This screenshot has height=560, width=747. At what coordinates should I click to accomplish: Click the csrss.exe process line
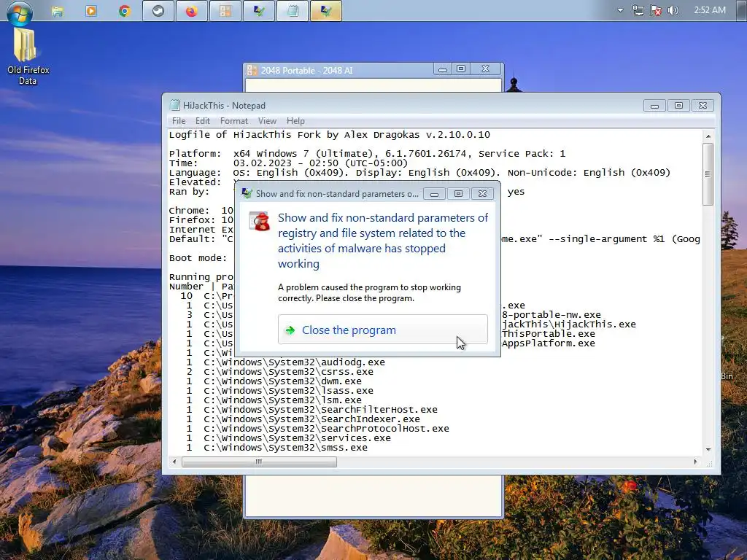point(280,372)
